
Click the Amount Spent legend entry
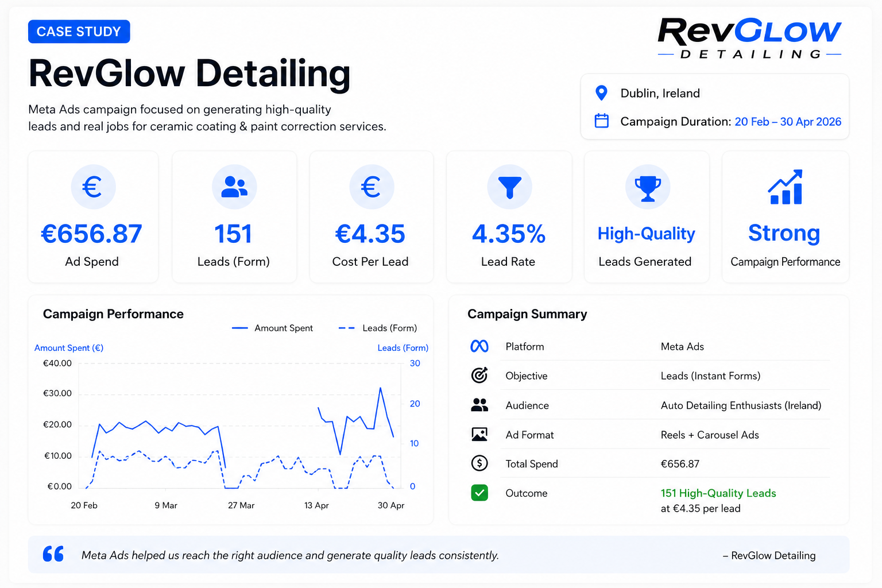click(272, 328)
